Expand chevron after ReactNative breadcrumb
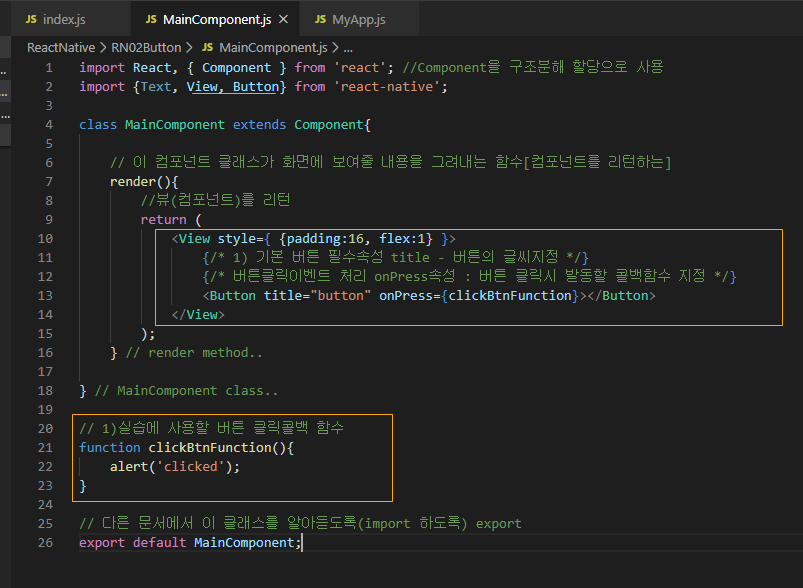 (x=103, y=48)
